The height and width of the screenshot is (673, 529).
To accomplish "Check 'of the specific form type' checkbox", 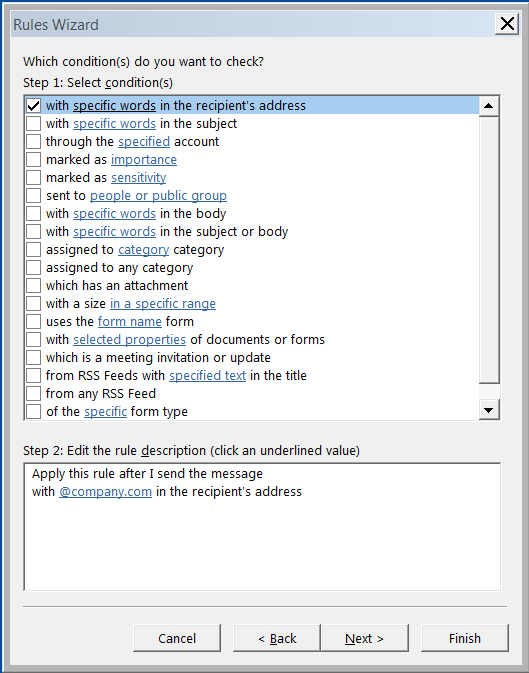I will coord(33,412).
